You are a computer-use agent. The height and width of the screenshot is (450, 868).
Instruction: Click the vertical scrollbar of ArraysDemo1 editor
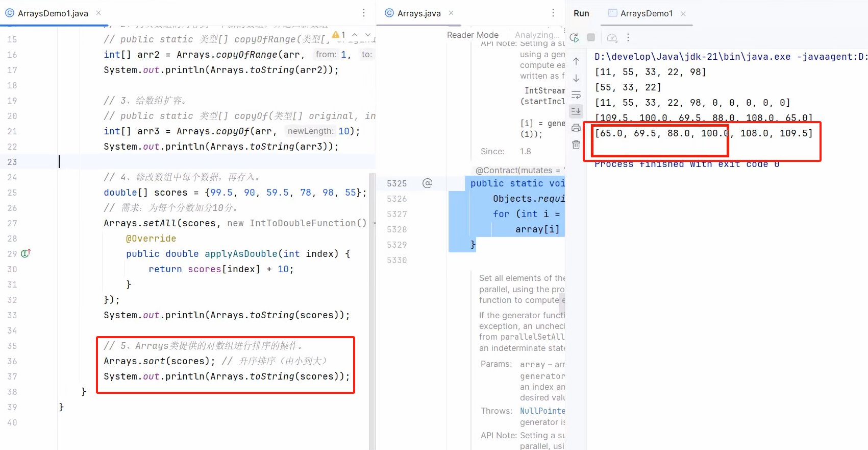[x=372, y=312]
